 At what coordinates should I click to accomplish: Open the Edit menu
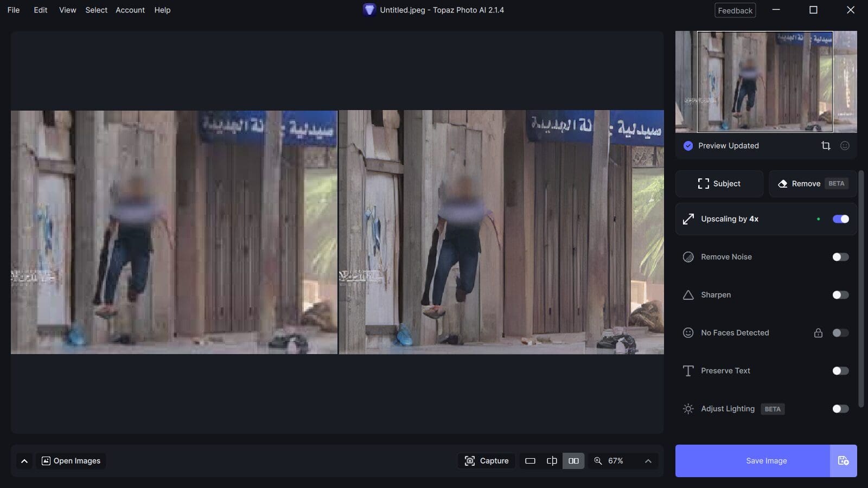click(x=41, y=10)
